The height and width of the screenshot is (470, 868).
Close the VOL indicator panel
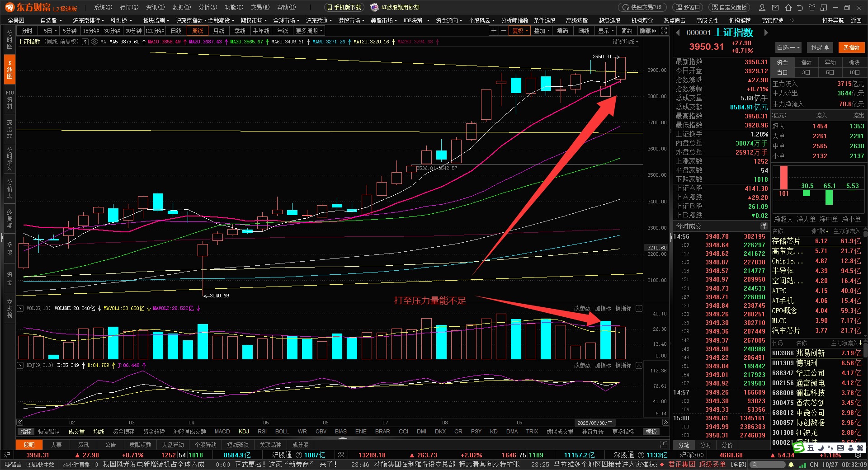point(639,308)
